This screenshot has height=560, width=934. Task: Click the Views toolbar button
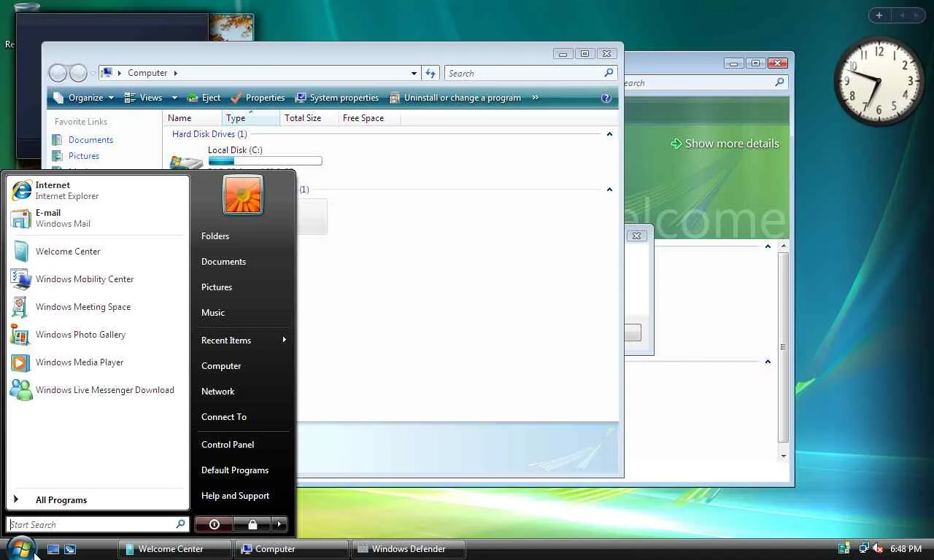pos(144,98)
